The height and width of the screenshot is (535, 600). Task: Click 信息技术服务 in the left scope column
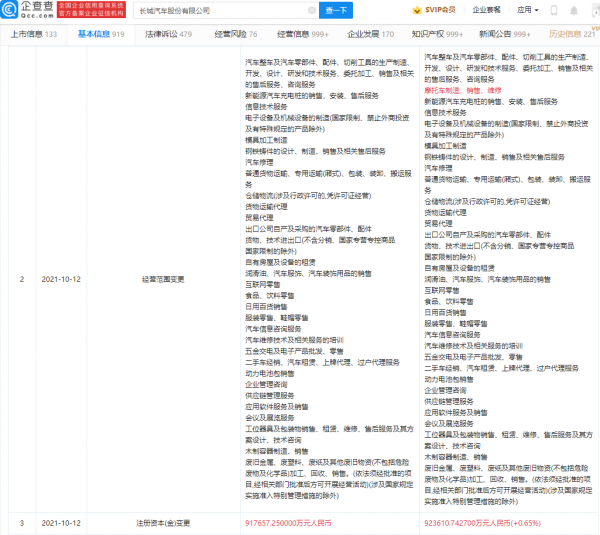click(266, 107)
